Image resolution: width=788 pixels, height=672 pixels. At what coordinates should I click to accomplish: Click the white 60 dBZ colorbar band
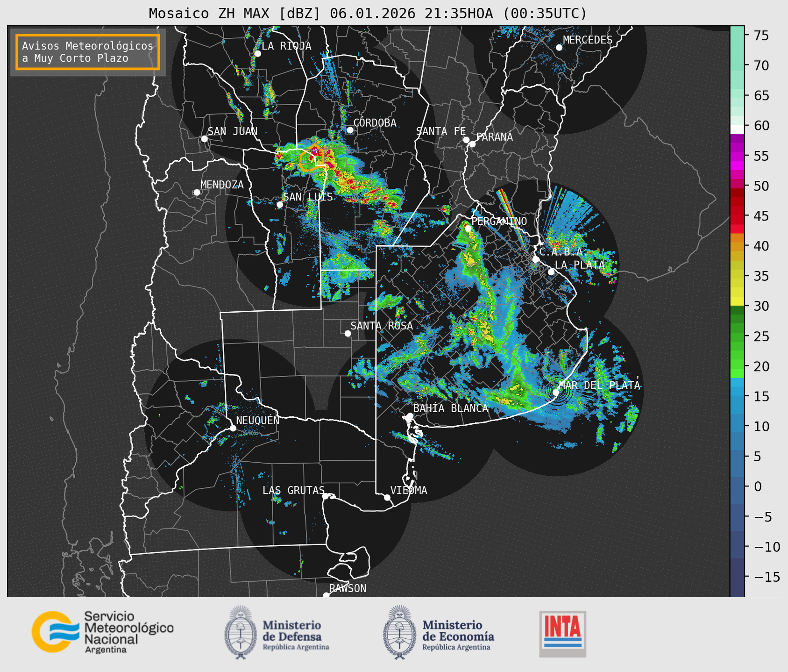[737, 129]
